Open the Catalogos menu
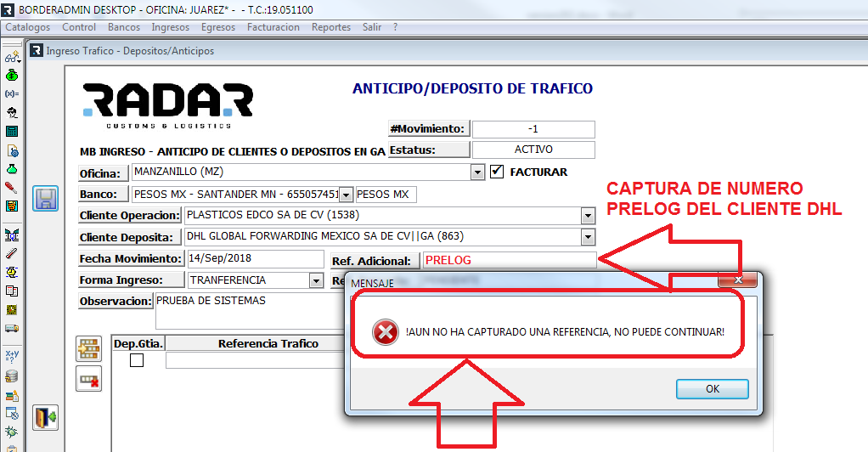 coord(28,27)
